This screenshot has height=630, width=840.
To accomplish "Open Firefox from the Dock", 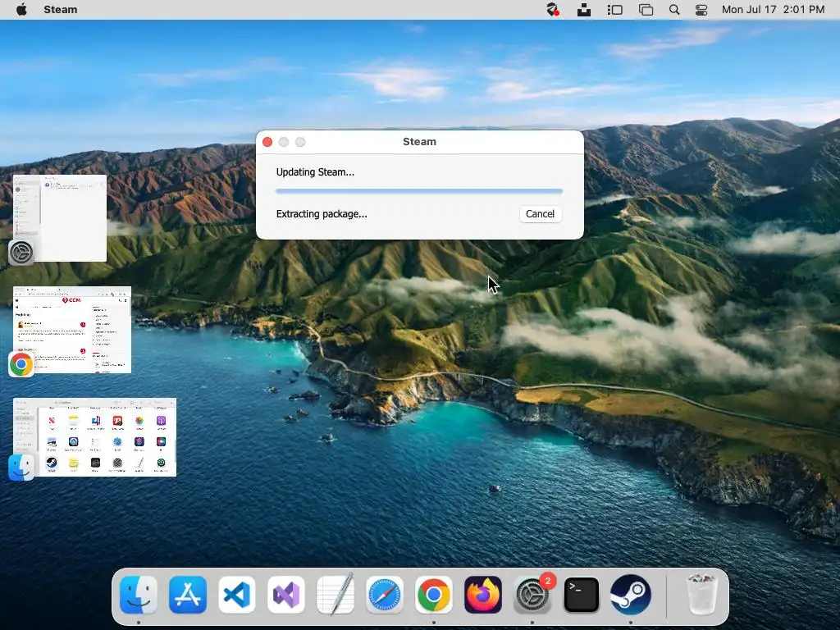I will [x=483, y=595].
